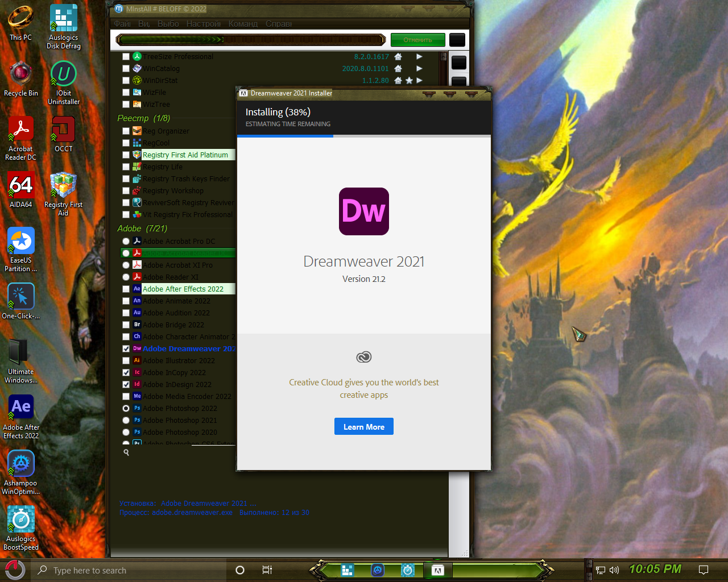Click the Learn More button

364,427
